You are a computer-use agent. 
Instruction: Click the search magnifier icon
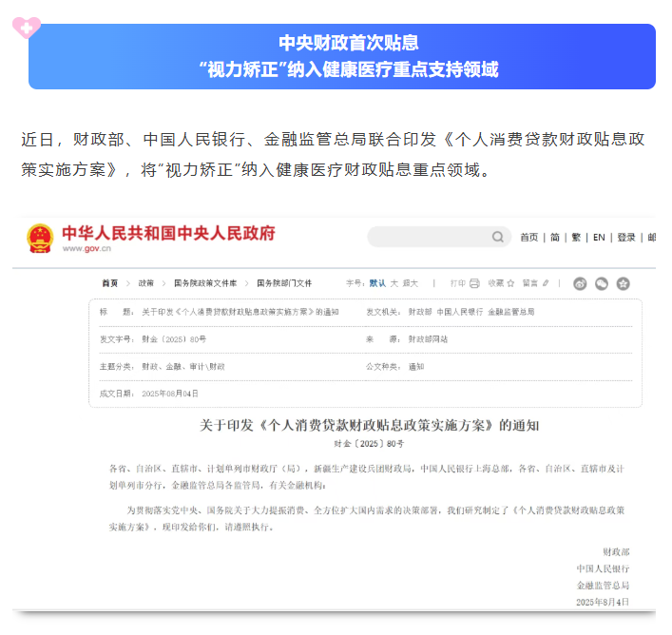(497, 237)
